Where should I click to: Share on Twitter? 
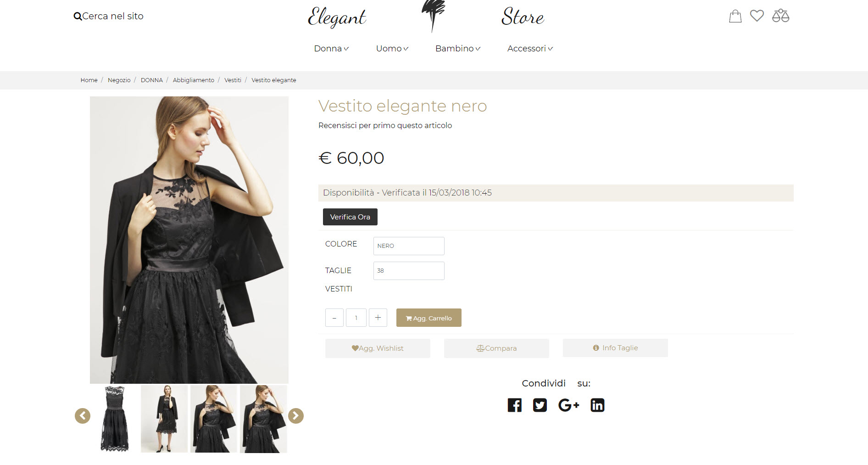click(540, 405)
